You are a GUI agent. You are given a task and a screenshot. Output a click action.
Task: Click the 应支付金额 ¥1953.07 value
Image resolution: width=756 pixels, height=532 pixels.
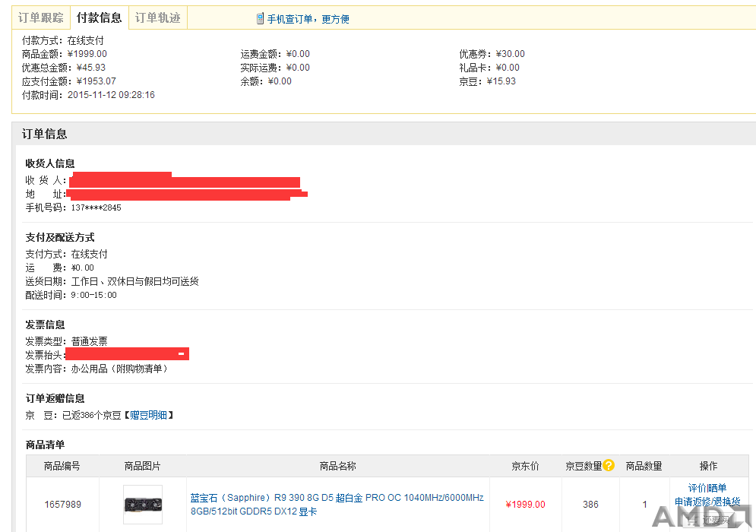point(96,81)
